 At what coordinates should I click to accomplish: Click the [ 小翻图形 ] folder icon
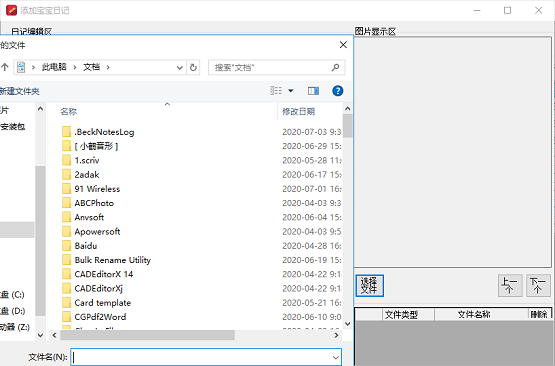(x=66, y=146)
